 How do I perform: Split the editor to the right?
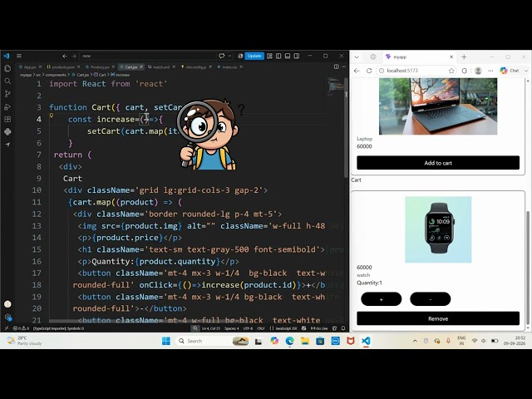click(336, 66)
